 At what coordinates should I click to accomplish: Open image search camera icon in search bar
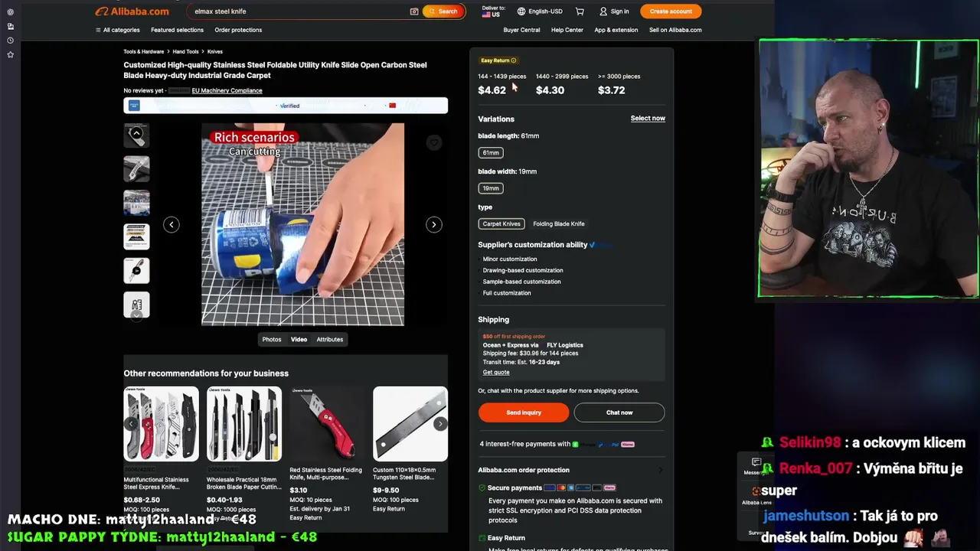(x=414, y=11)
